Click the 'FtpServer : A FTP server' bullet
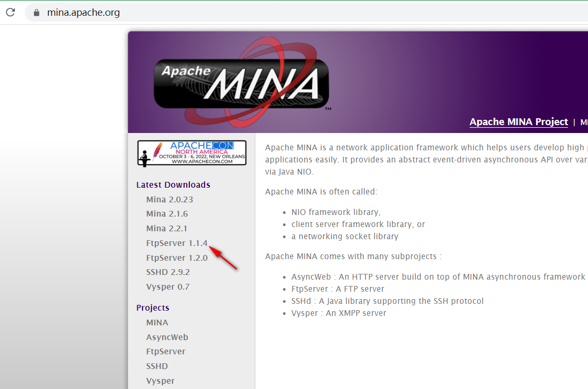This screenshot has width=588, height=389. point(338,289)
